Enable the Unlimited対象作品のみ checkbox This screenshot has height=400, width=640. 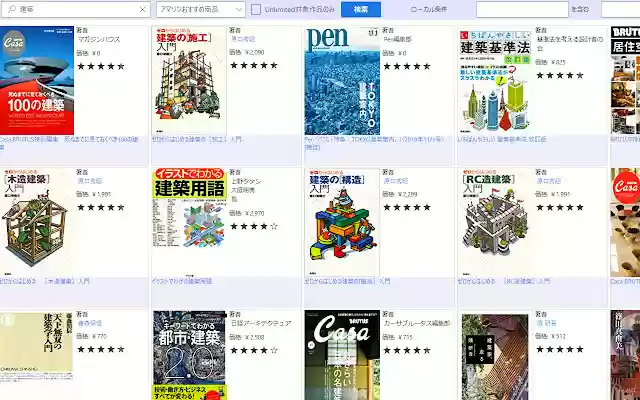pos(256,9)
